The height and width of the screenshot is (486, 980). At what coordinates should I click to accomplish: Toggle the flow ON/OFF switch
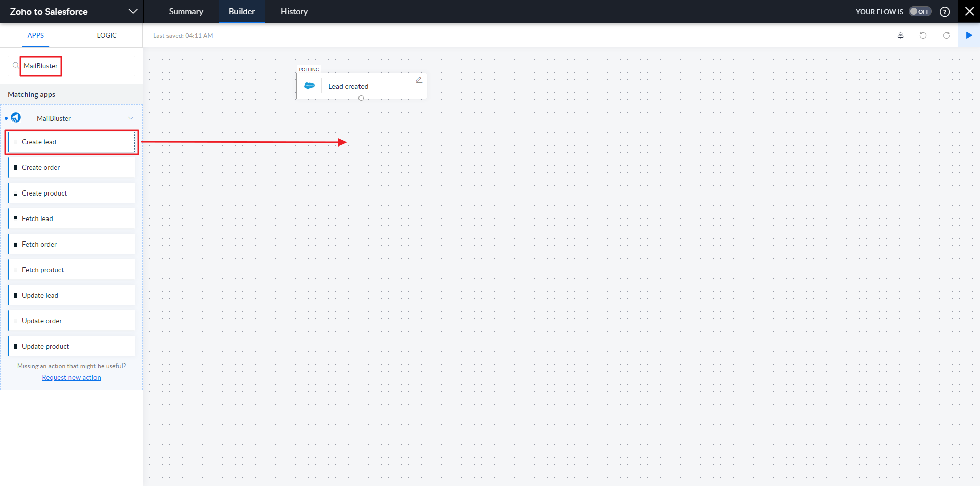click(x=920, y=12)
